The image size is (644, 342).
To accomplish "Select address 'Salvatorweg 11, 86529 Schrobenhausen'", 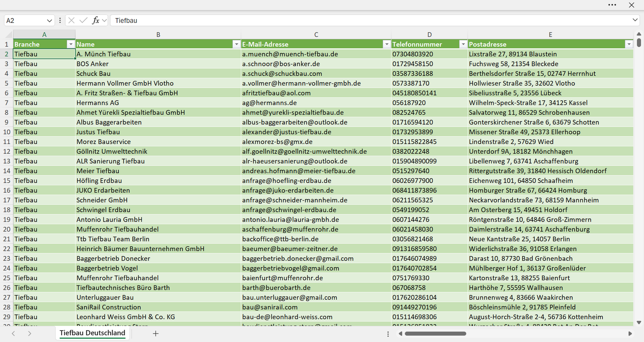I will coord(551,112).
